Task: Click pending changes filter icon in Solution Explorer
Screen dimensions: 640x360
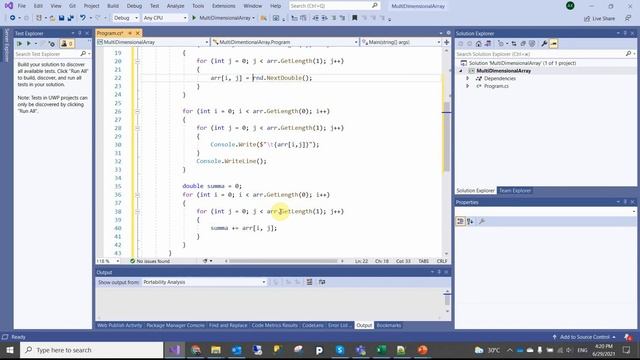Action: pos(501,44)
